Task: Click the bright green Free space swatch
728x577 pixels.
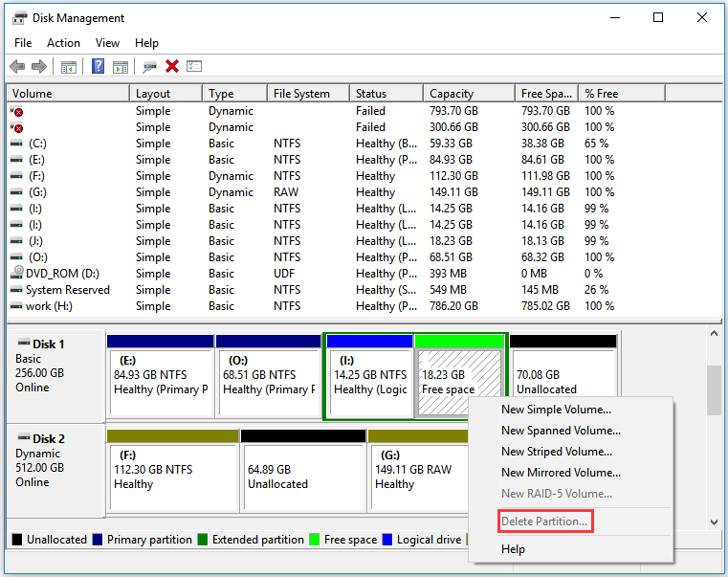Action: pyautogui.click(x=315, y=540)
